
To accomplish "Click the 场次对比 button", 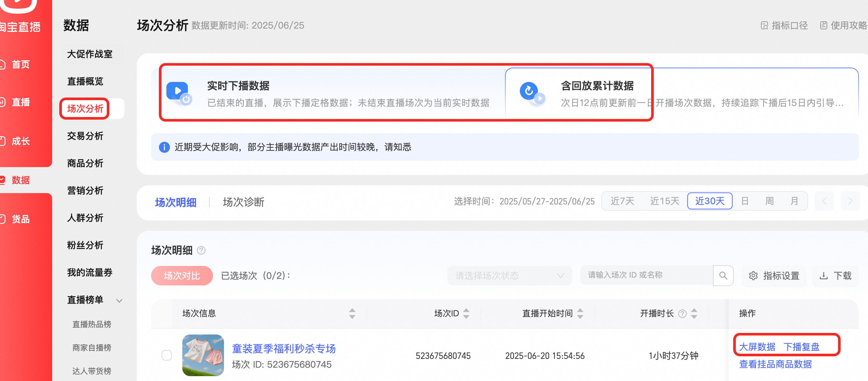I will point(182,275).
